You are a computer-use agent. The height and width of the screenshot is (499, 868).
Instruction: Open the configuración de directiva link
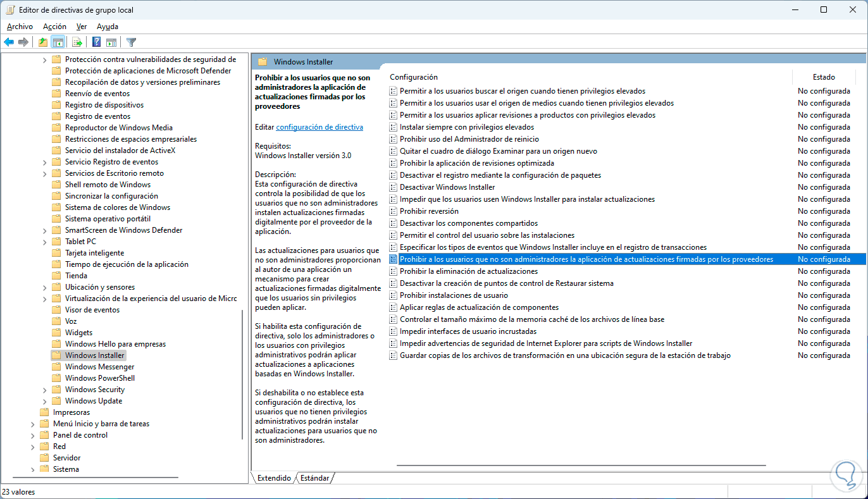(x=319, y=127)
